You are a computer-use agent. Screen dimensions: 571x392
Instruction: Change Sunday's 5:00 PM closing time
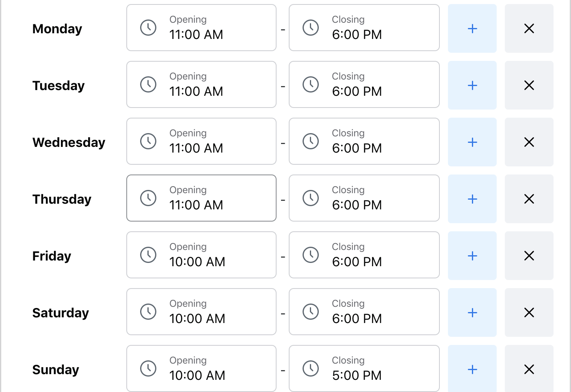click(x=364, y=368)
